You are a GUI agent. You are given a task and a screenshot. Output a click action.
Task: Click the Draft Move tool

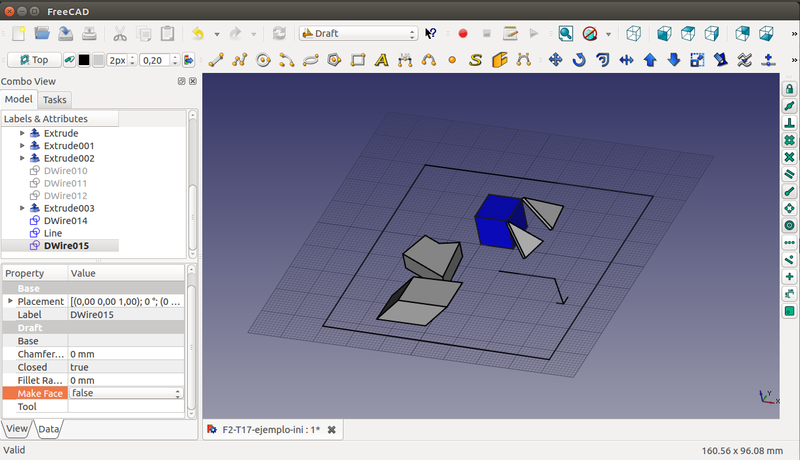(x=557, y=59)
